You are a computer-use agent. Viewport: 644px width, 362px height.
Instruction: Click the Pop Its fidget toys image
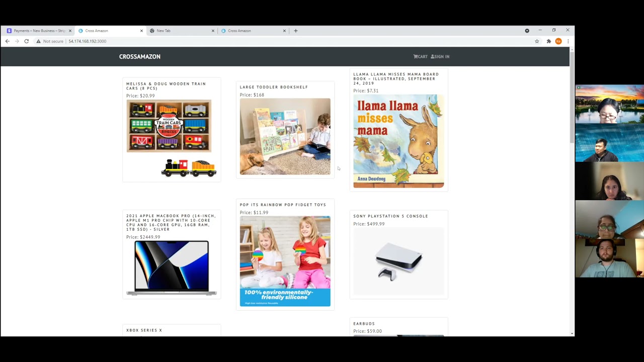click(285, 261)
